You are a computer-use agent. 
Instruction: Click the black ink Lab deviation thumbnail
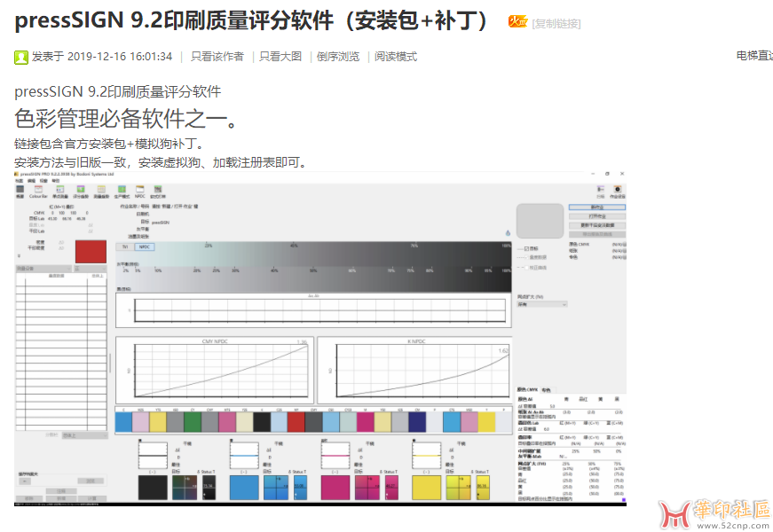[185, 488]
